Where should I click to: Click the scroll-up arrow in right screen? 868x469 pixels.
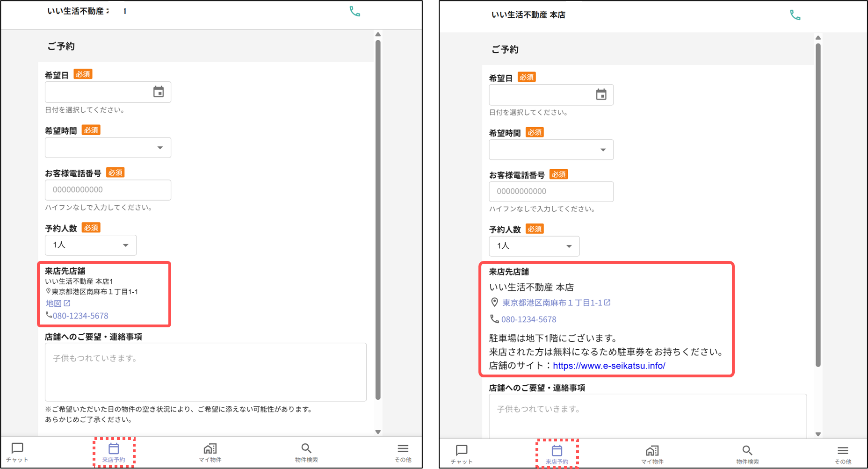pyautogui.click(x=818, y=38)
